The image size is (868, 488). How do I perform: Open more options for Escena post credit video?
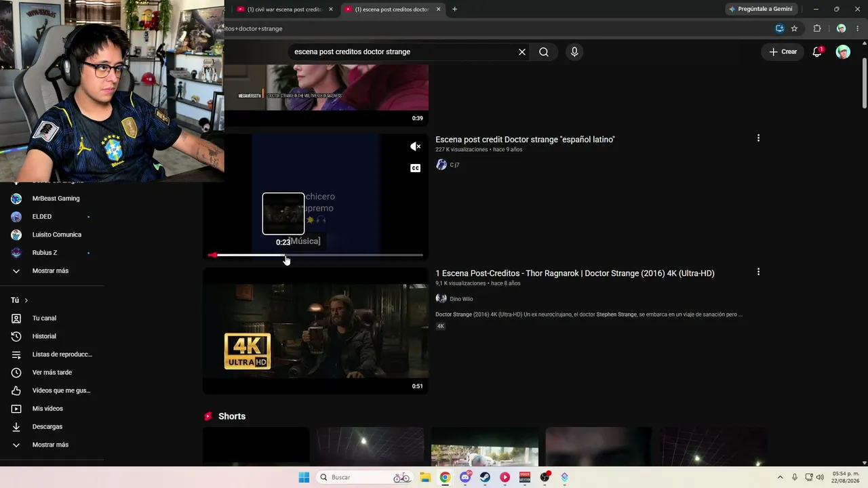click(758, 138)
